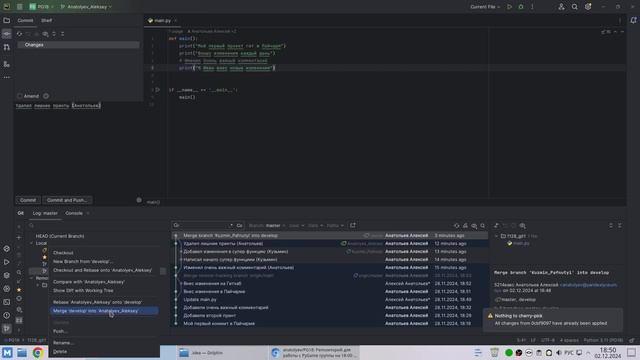Open the Commit tool window in left sidebar
Screen dimensions: 640x360
coord(7,34)
